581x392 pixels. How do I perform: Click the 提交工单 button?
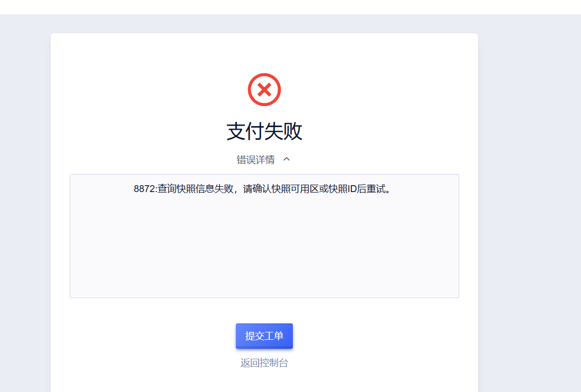pyautogui.click(x=264, y=336)
